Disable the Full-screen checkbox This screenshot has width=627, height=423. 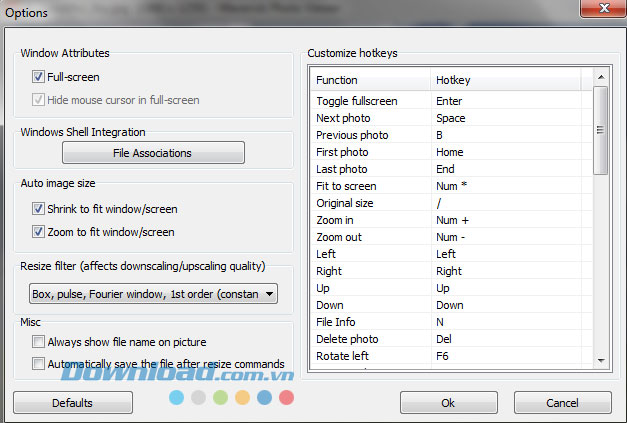[x=38, y=76]
